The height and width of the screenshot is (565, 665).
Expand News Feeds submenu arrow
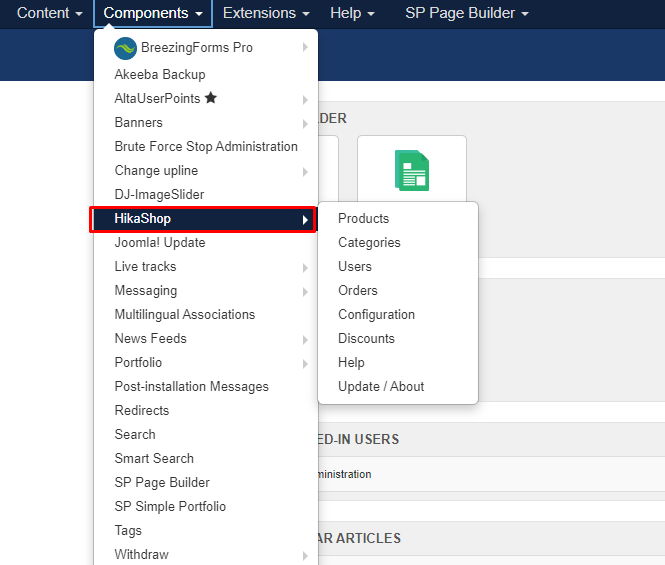305,340
